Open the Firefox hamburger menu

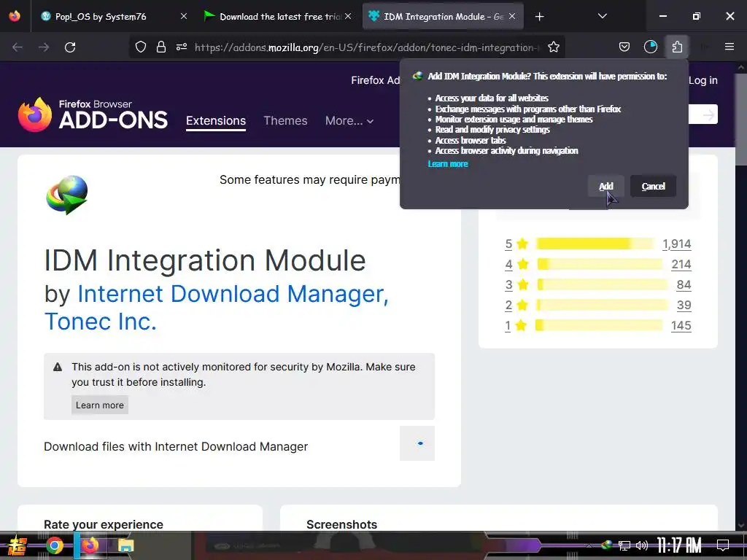(729, 47)
